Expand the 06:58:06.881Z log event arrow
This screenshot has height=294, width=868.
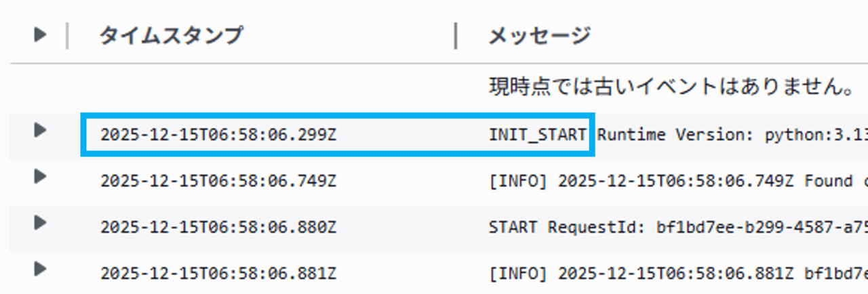tap(40, 270)
